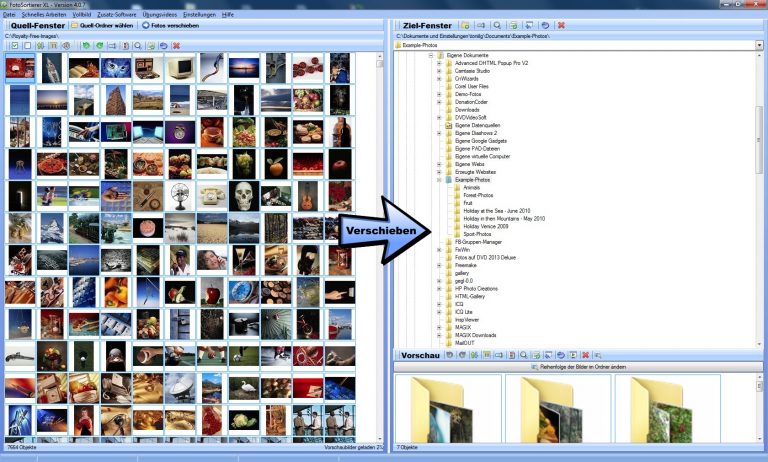Click the empty deselect box in Quell-Fenster toolbar
The height and width of the screenshot is (462, 768).
[29, 46]
